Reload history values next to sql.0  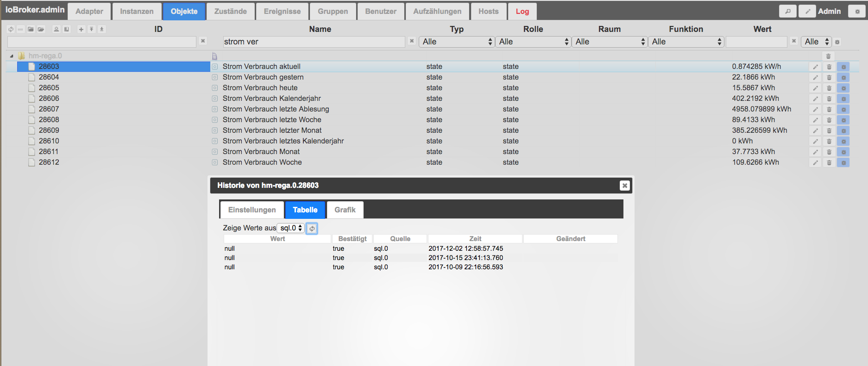(x=312, y=228)
